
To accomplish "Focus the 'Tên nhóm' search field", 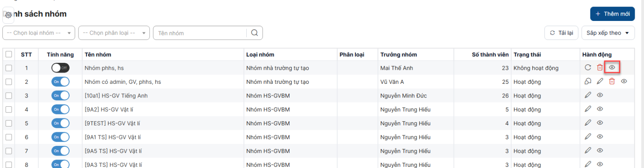I will 200,33.
